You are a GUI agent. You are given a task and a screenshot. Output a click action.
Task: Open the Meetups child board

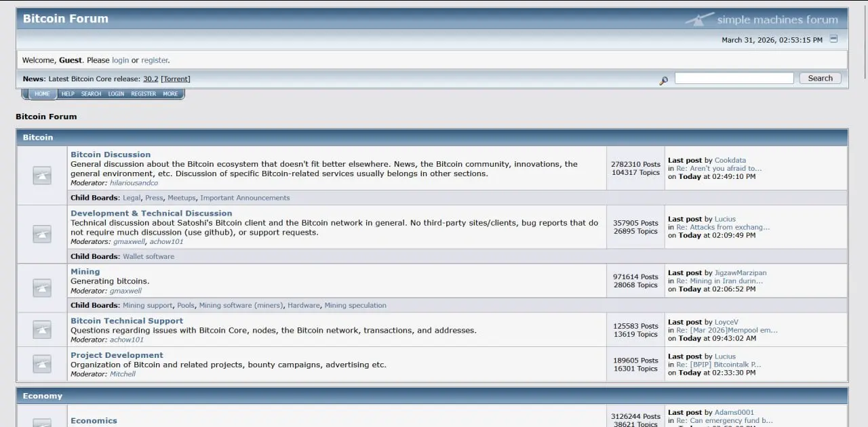(182, 198)
